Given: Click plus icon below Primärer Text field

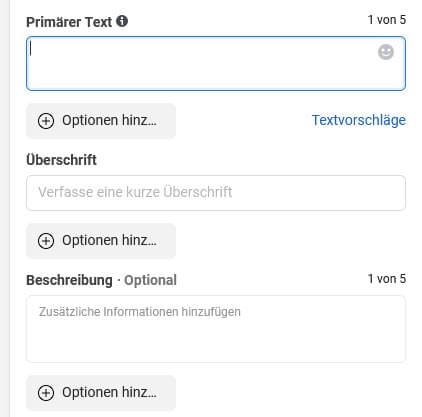Looking at the screenshot, I should [46, 121].
